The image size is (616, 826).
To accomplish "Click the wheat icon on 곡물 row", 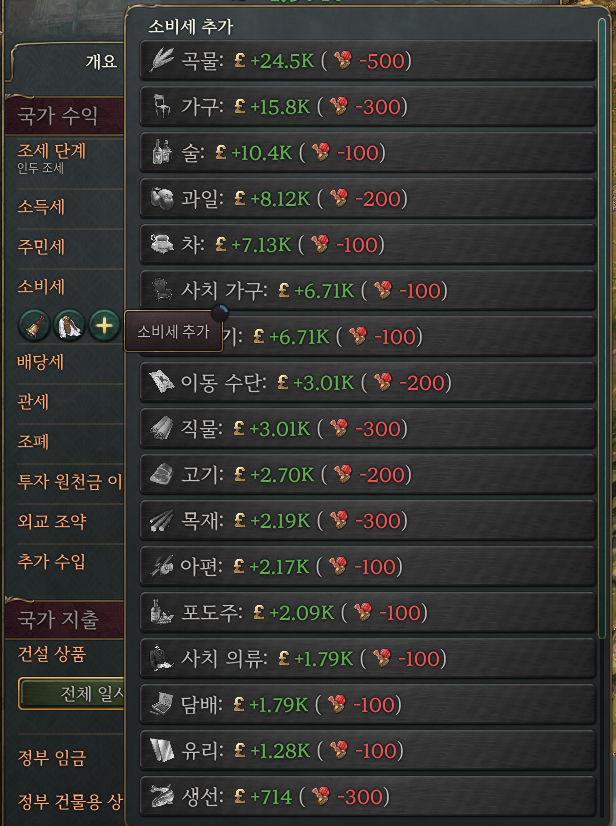I will tap(162, 60).
